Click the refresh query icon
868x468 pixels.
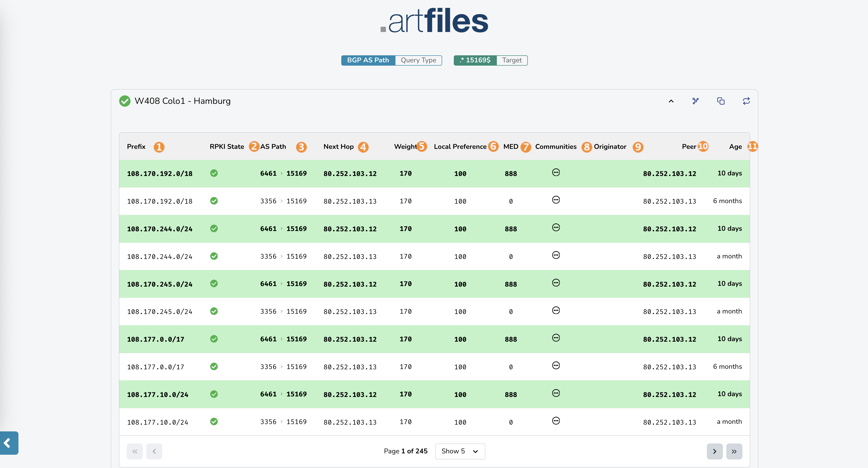746,101
